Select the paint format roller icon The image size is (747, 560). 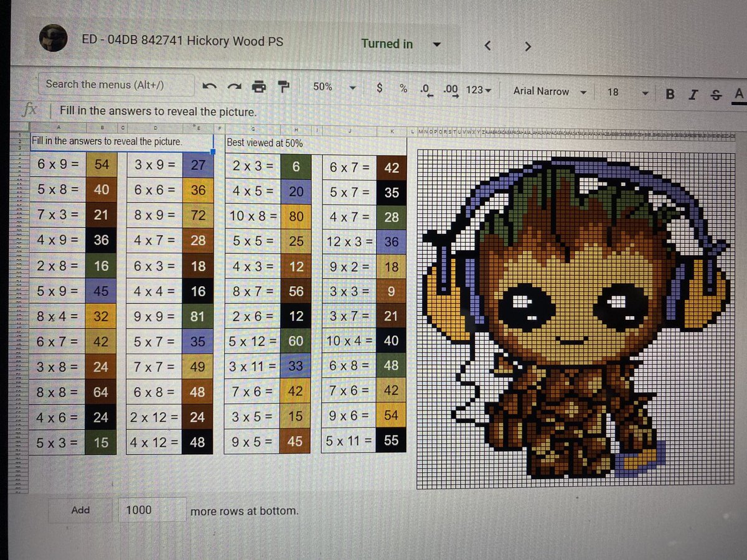point(284,86)
